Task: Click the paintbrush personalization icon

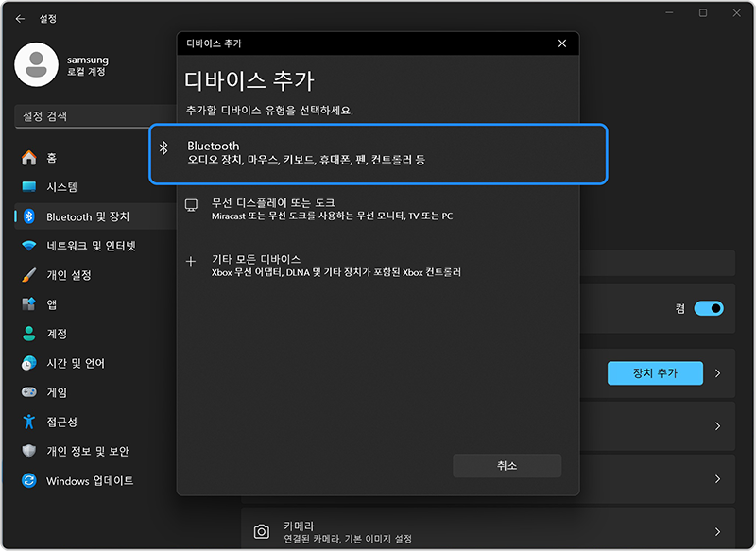Action: (x=29, y=275)
